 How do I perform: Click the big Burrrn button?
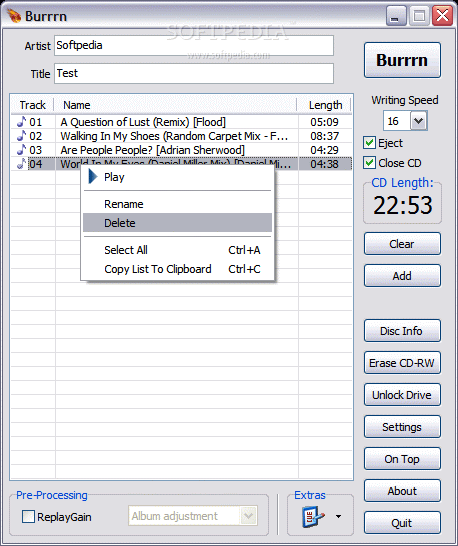402,60
